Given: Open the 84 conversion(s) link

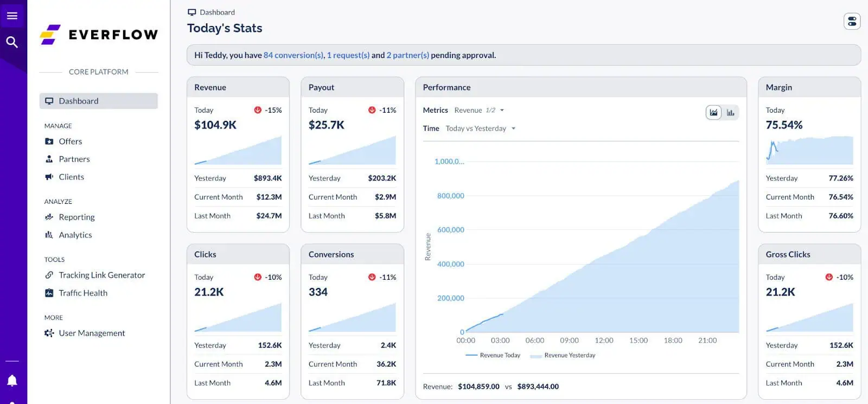Looking at the screenshot, I should 293,55.
